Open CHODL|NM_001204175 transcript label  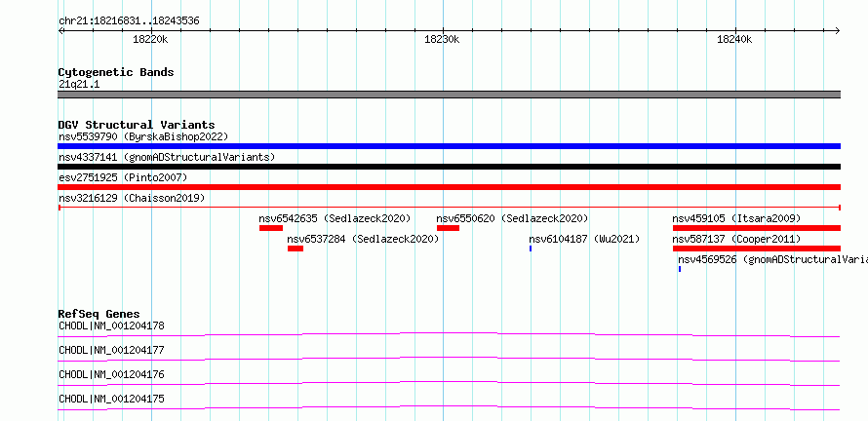click(111, 399)
